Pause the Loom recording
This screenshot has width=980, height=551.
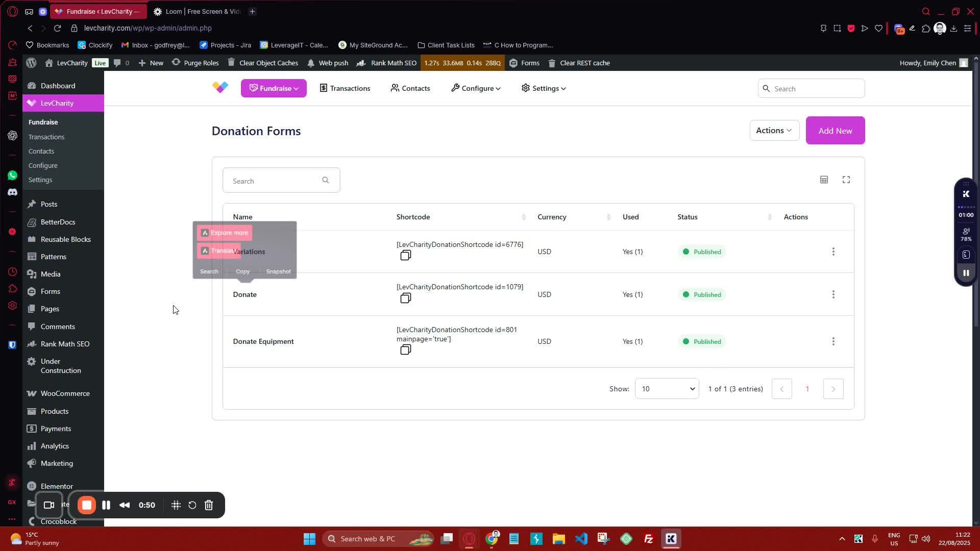(106, 505)
